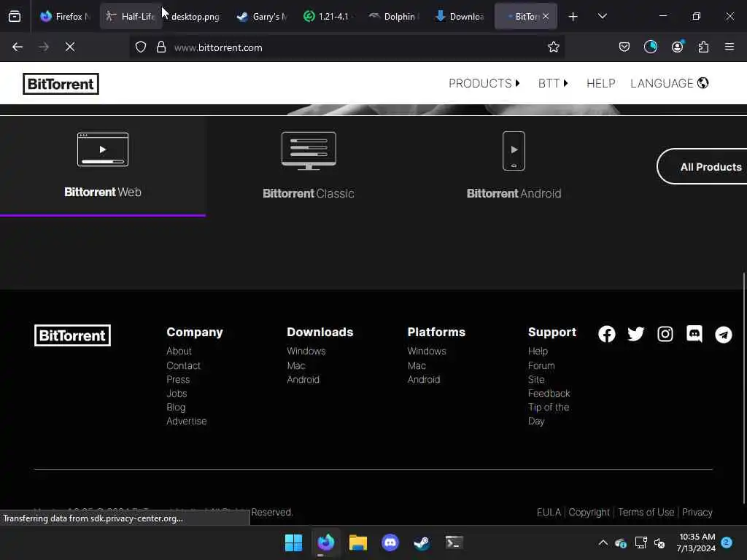Show hidden system tray icons
This screenshot has width=747, height=560.
(603, 542)
